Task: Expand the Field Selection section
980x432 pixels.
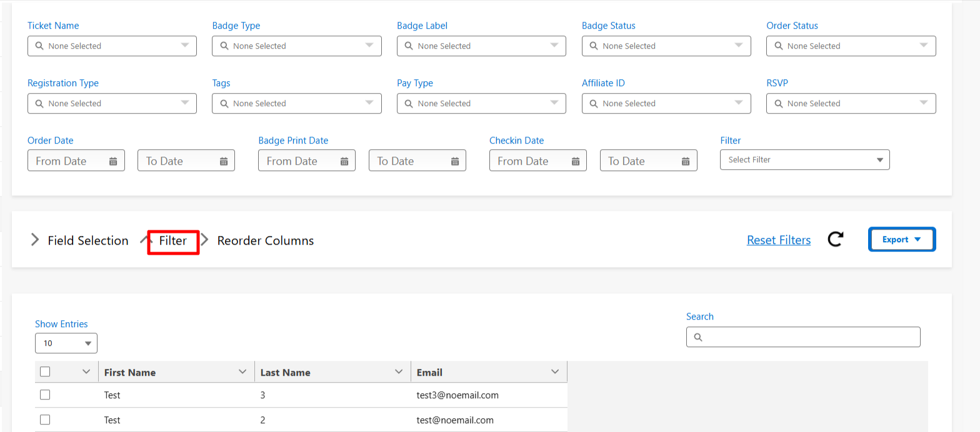Action: (35, 240)
